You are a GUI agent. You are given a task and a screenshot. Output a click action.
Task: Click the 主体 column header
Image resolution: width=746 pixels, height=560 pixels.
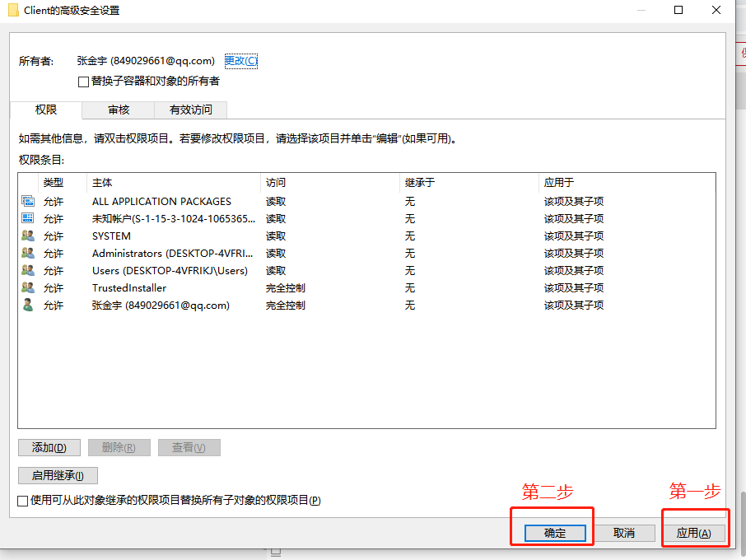click(x=174, y=183)
